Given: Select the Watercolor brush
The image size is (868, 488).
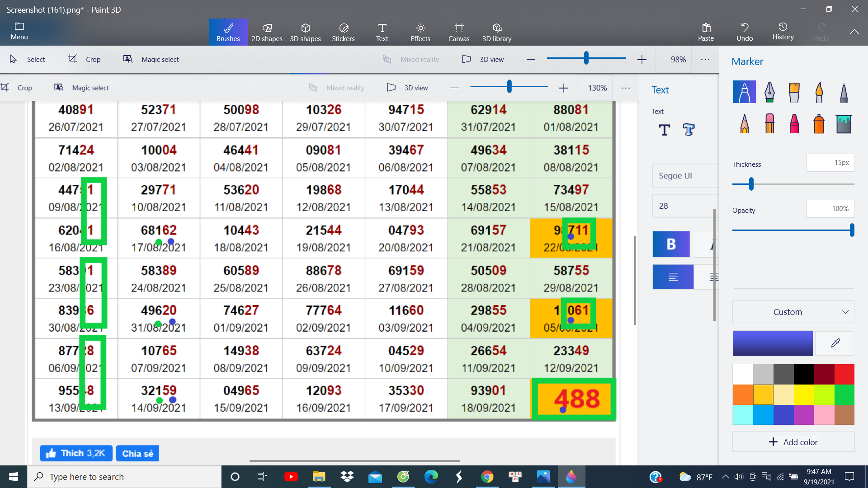Looking at the screenshot, I should (819, 92).
